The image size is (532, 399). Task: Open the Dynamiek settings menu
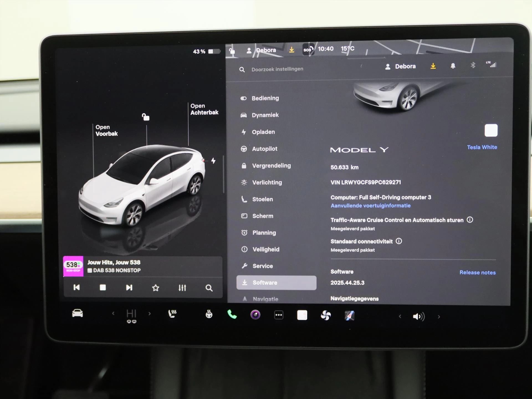[x=260, y=115]
